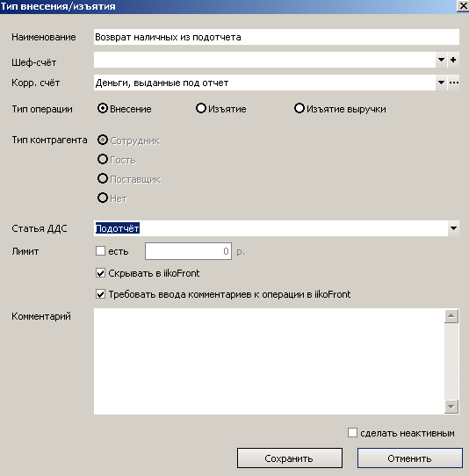
Task: Open the ellipsis button beside Корр. счёт
Action: [x=453, y=83]
